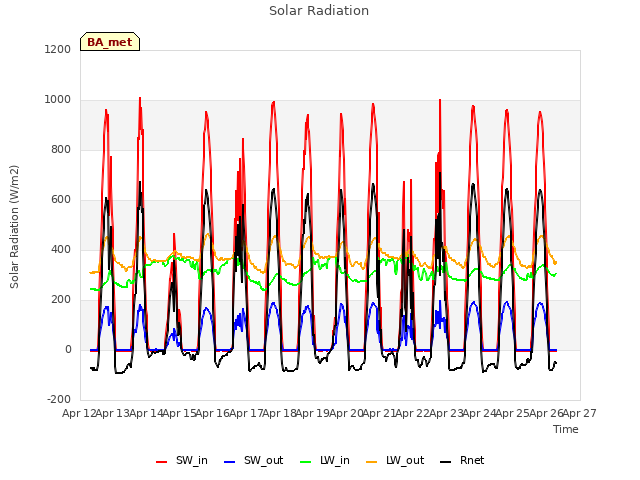Click the Apr 12 x-axis tick label
The width and height of the screenshot is (640, 480).
79,413
